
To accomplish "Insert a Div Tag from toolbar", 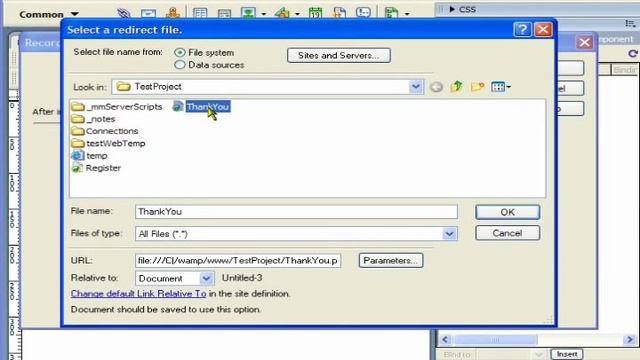I will pos(224,13).
